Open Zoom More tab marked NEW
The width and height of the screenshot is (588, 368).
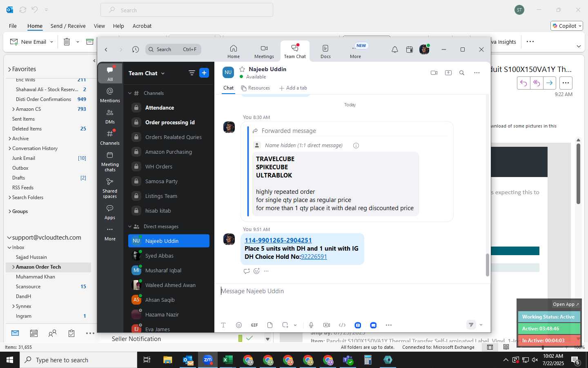(356, 52)
